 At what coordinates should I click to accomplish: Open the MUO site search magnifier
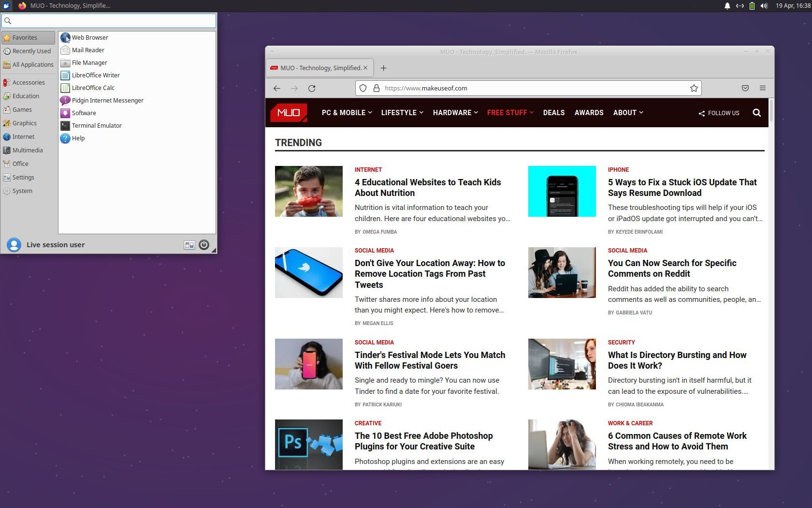(x=756, y=113)
